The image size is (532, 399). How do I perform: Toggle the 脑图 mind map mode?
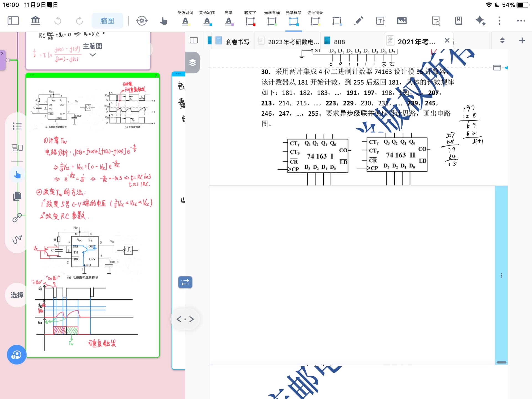pos(107,21)
